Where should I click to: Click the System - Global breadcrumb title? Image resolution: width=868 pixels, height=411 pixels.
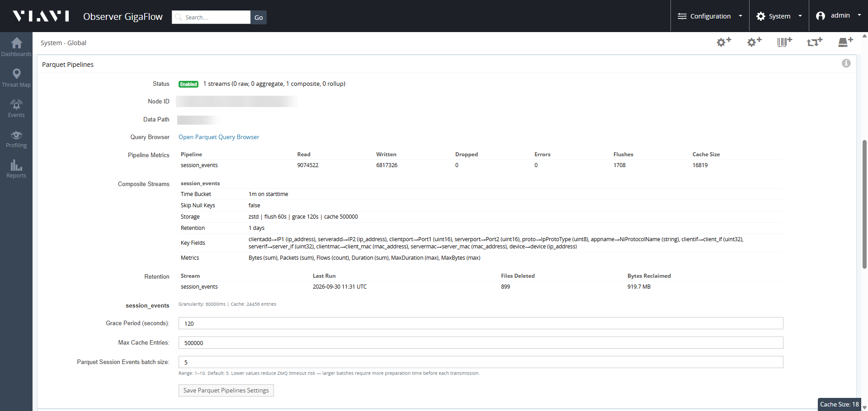(63, 43)
